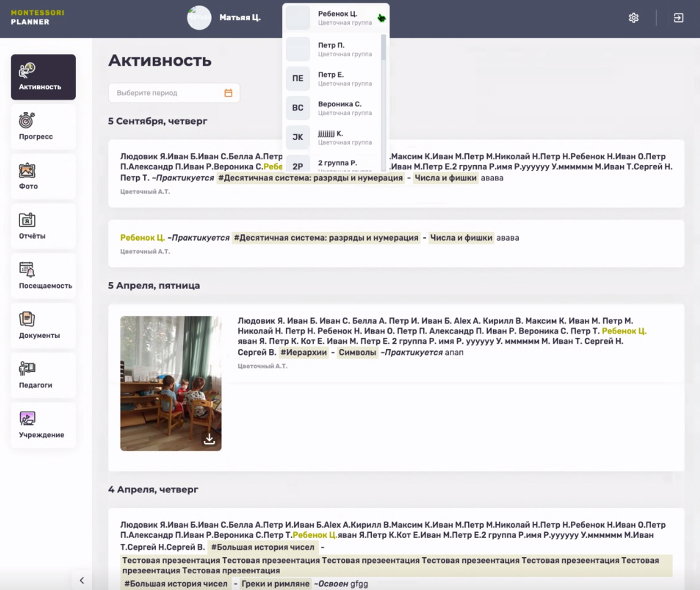Screen dimensions: 700x590
Task: Click the Montessori Planner logo
Action: click(38, 17)
